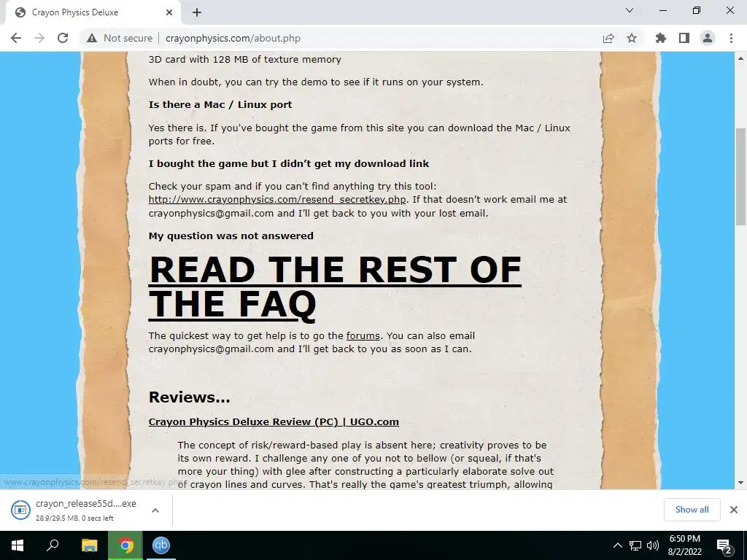Open the Windows Start menu
Viewport: 747px width, 560px height.
[x=18, y=545]
